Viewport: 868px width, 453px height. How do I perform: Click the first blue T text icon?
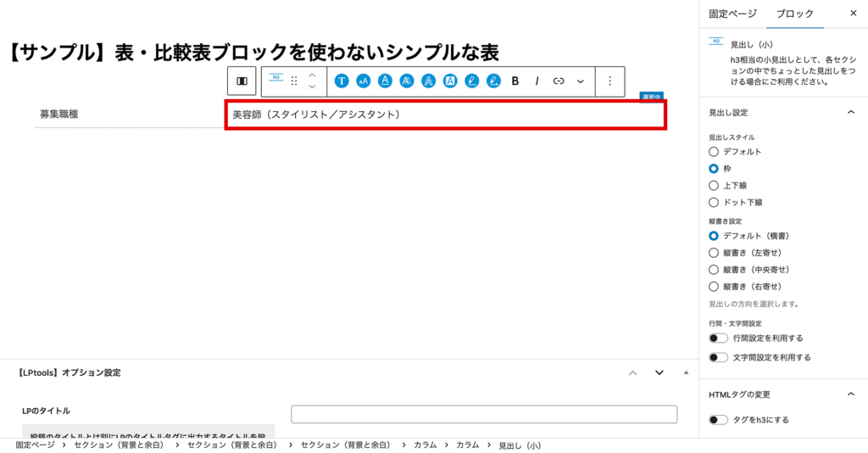pos(341,81)
